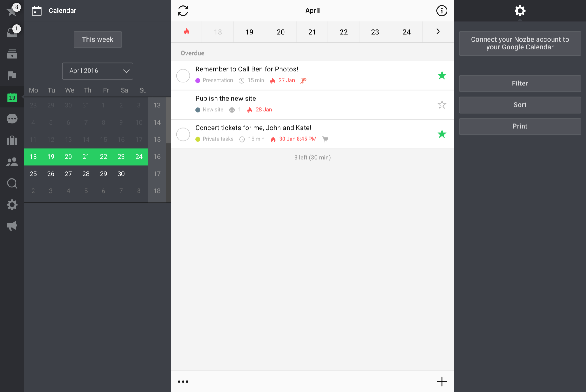
Task: Click the sync/refresh icon at top left
Action: (x=183, y=10)
